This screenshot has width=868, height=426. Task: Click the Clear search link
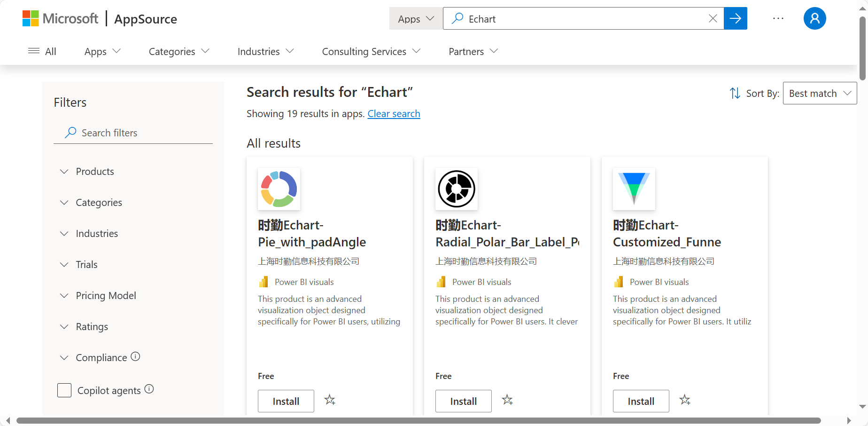pyautogui.click(x=394, y=114)
